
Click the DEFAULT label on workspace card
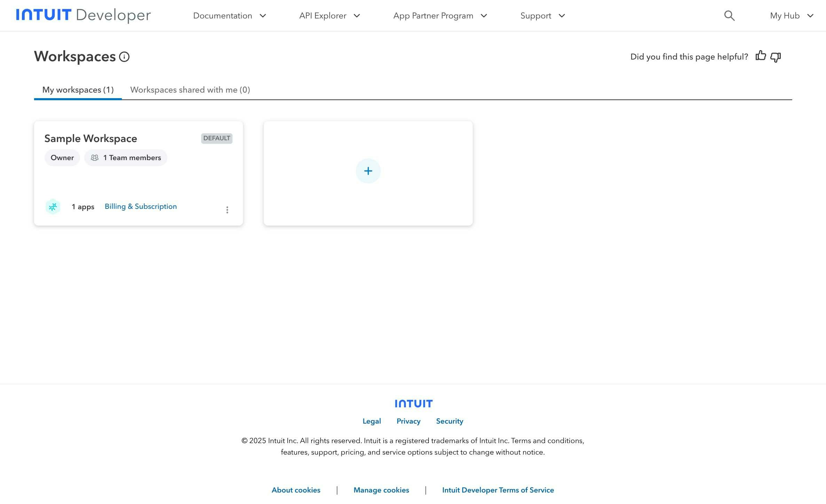pos(217,138)
